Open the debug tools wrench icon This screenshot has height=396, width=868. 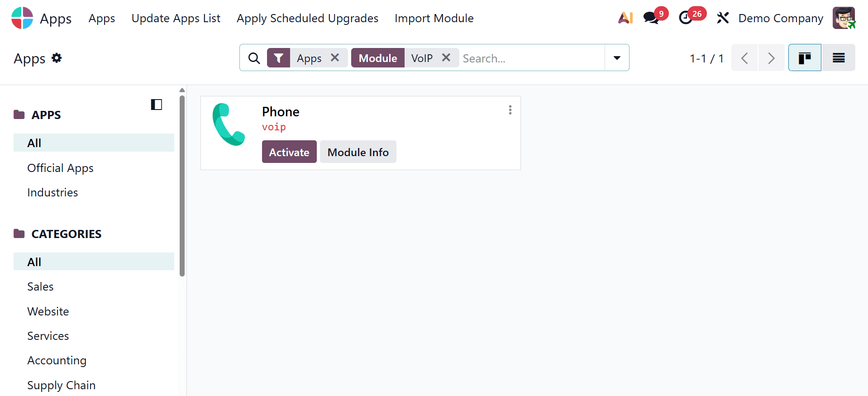click(x=723, y=18)
